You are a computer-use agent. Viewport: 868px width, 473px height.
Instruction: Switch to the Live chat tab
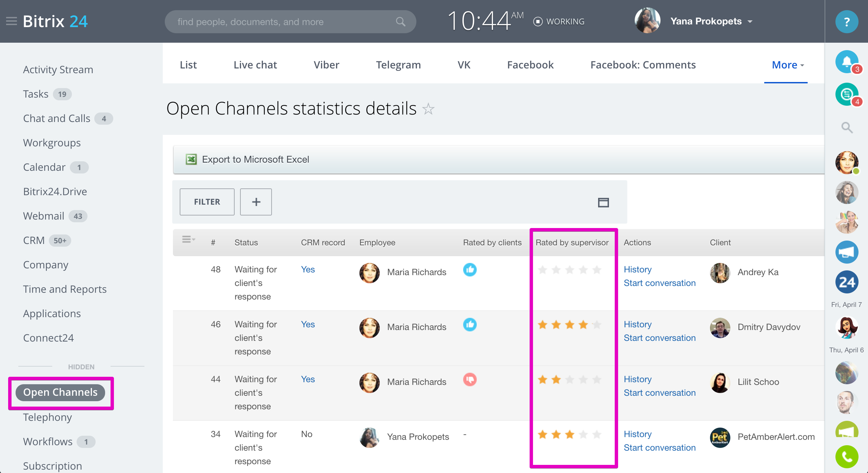tap(255, 65)
